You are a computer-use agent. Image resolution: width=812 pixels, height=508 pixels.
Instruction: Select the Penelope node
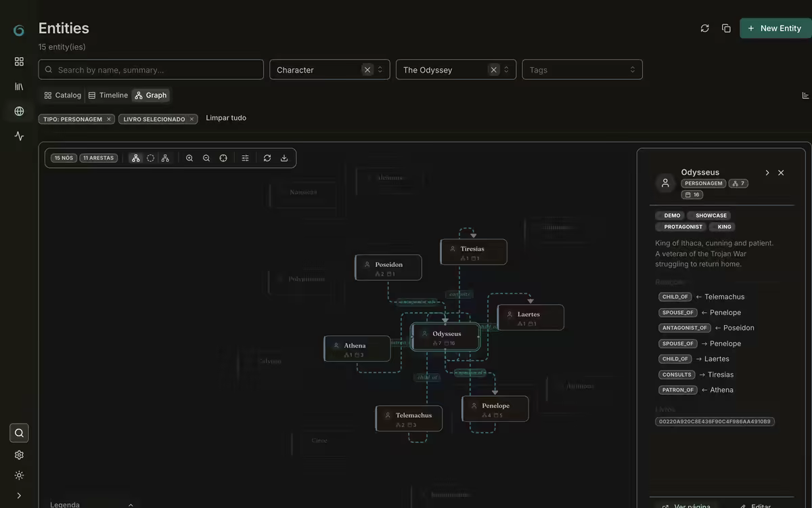pyautogui.click(x=495, y=409)
